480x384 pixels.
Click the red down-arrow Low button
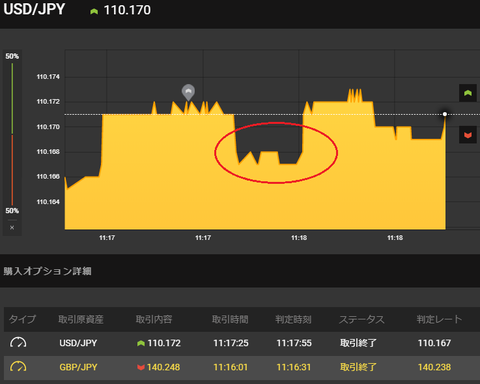click(468, 135)
